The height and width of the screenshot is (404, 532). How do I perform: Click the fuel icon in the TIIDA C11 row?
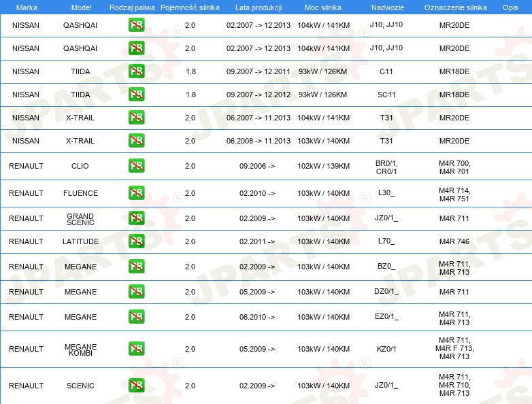click(x=136, y=71)
